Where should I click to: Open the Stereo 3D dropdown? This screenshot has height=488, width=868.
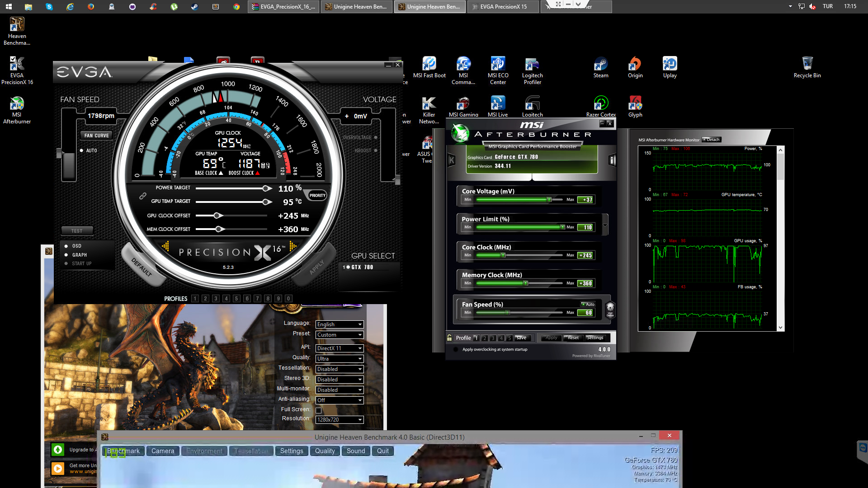tap(340, 380)
